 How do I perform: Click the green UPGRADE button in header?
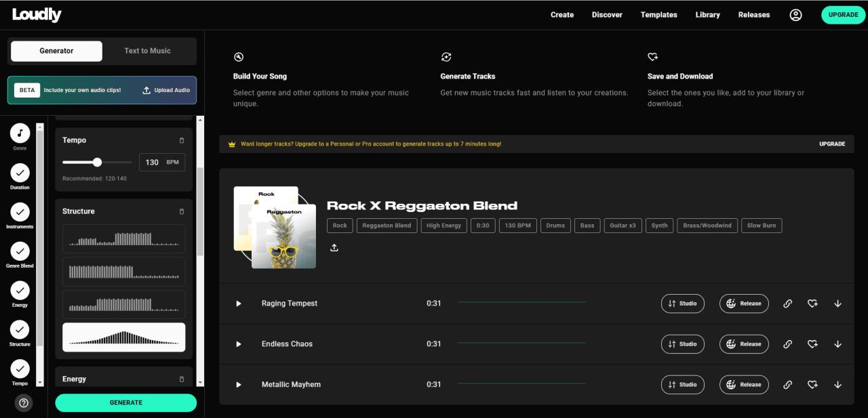coord(843,15)
